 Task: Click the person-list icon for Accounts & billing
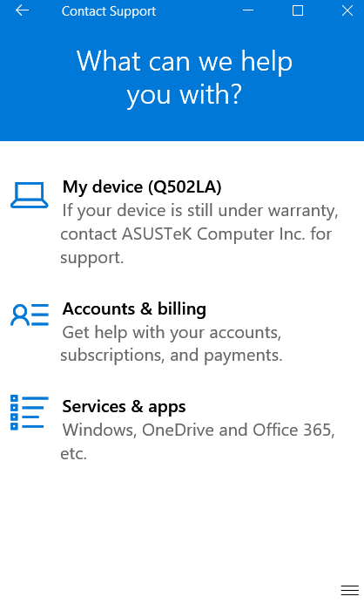(x=30, y=315)
